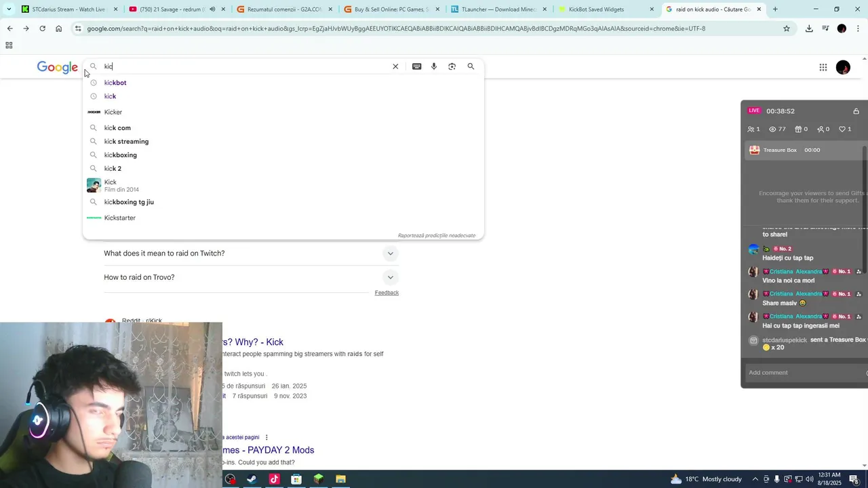Open the 'Despre acest rezultat' three-dot menu

click(x=267, y=437)
